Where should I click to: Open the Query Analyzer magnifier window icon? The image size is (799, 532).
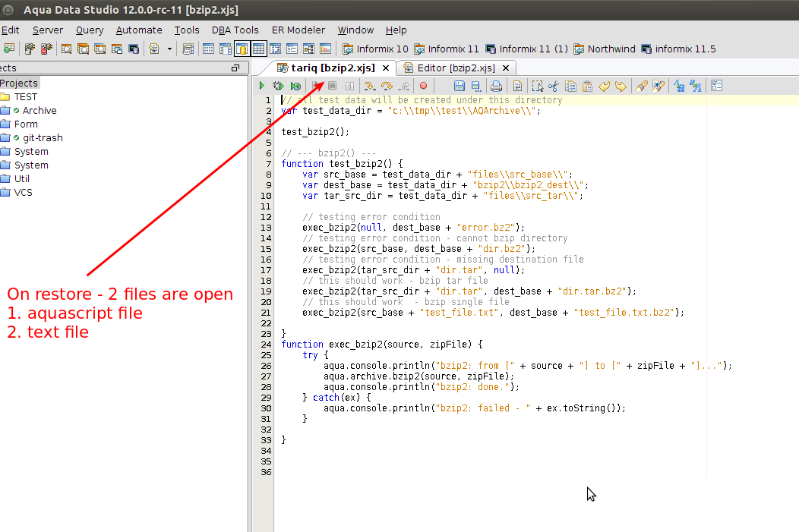66,49
